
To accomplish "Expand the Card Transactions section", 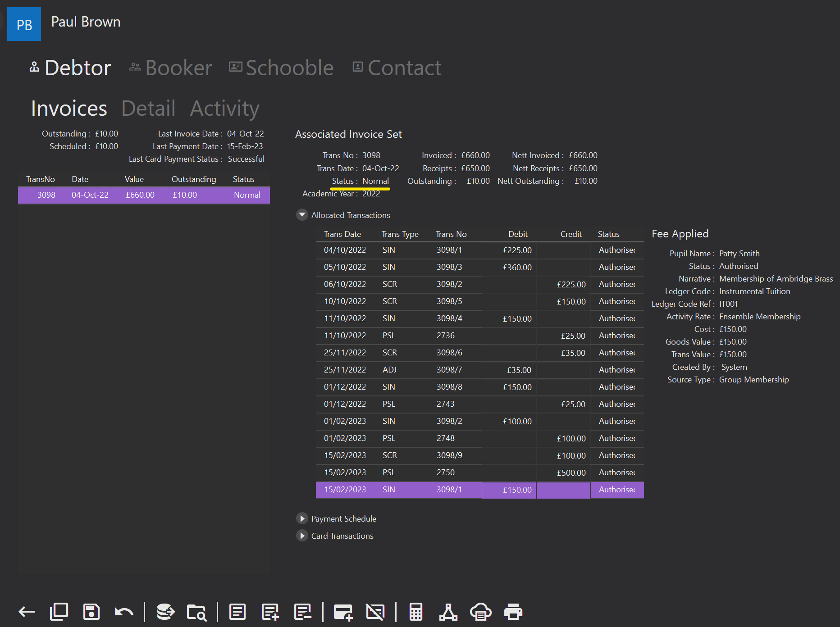I will coord(302,536).
